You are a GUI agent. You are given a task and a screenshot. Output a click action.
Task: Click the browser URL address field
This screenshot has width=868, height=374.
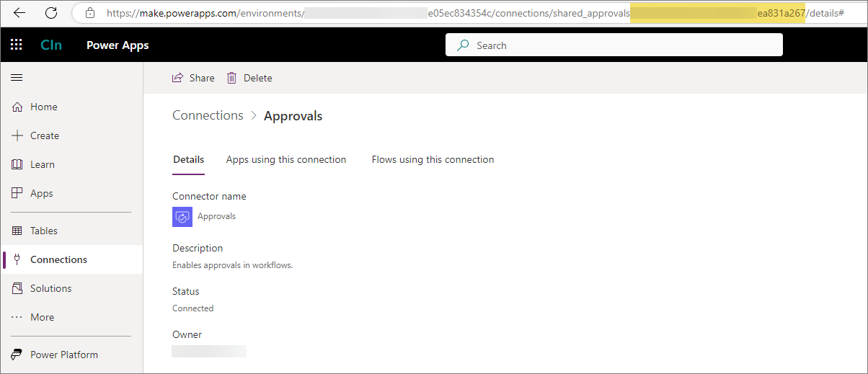(x=469, y=13)
